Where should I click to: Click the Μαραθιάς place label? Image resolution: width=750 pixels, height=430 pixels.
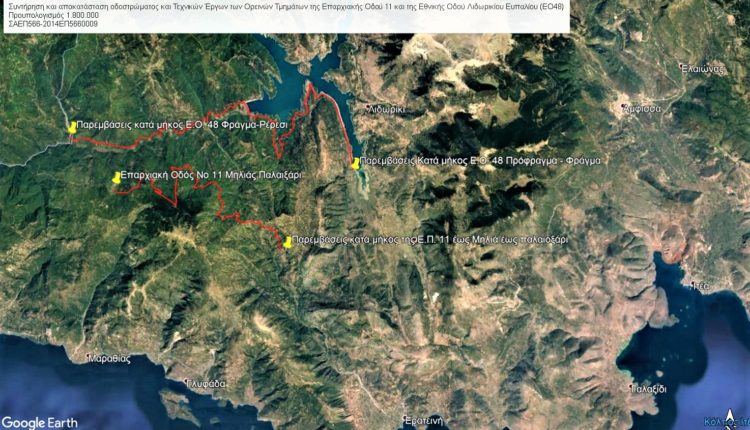(109, 358)
